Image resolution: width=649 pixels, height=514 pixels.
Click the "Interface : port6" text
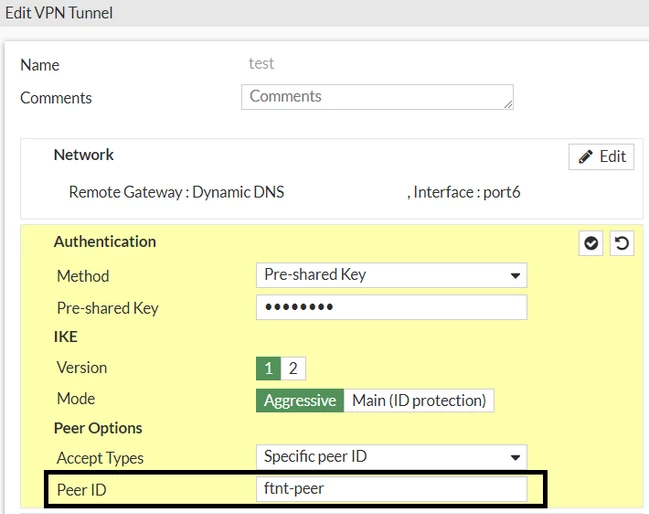[x=466, y=192]
